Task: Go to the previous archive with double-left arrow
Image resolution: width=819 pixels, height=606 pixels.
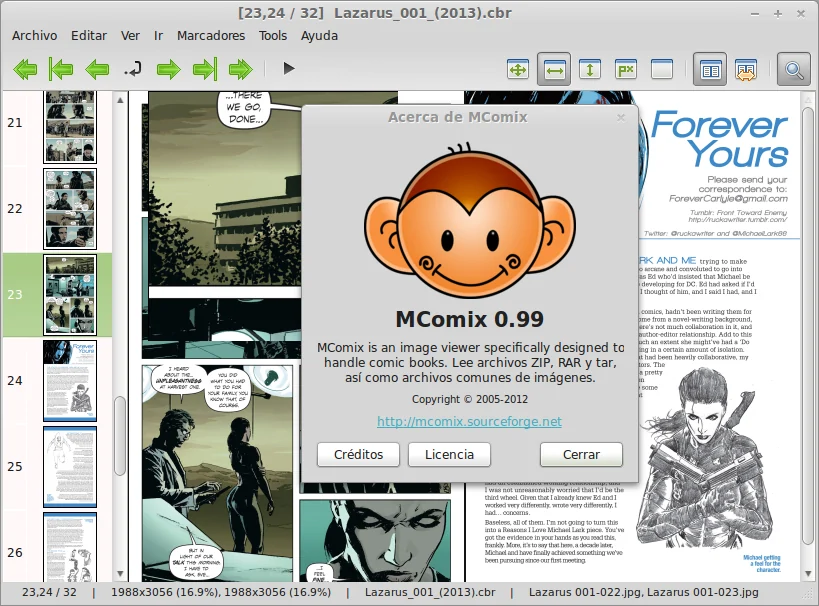Action: 25,69
